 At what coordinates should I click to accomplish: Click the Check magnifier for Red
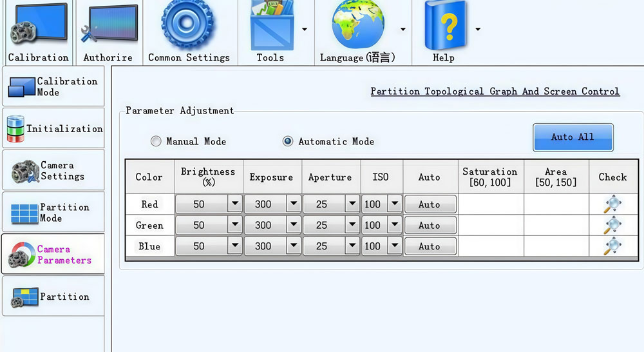(x=612, y=204)
